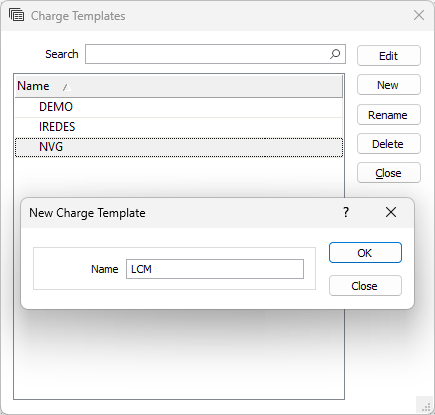Click the Search input field
435x415 pixels.
[x=215, y=54]
